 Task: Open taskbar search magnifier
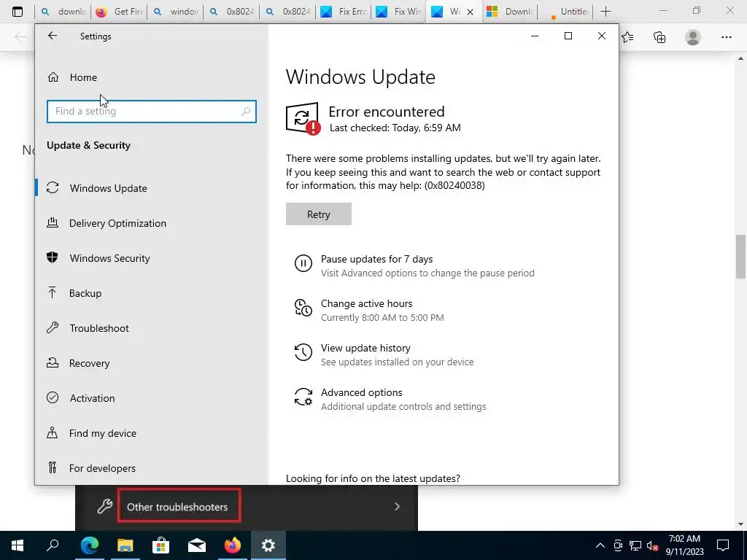coord(53,545)
